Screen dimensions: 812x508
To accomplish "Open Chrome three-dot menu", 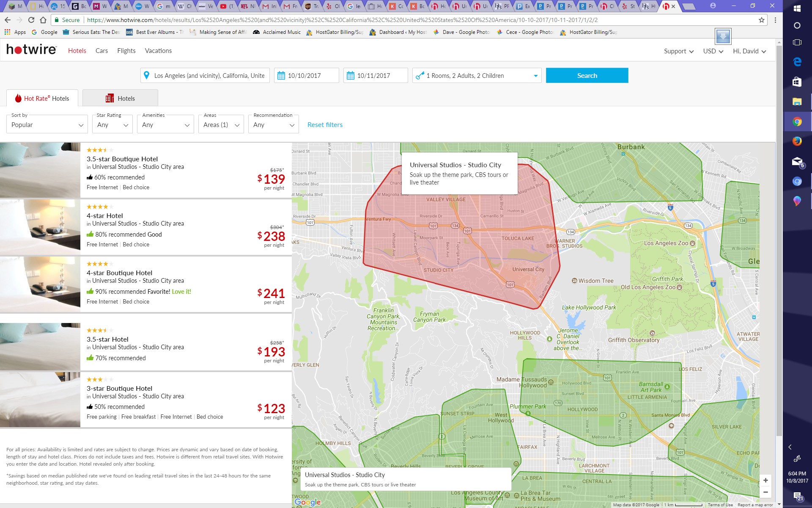I will point(775,20).
